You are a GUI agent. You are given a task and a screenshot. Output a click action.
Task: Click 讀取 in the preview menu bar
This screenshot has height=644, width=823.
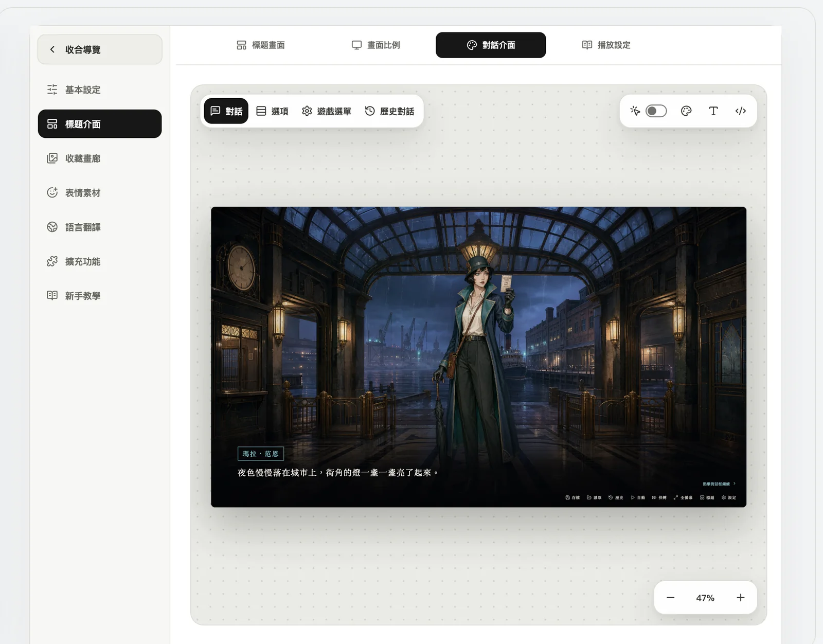[594, 497]
